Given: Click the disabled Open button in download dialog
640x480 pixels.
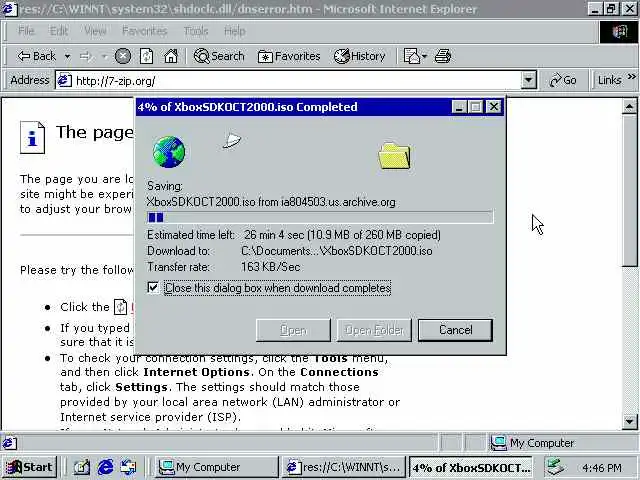Looking at the screenshot, I should [293, 330].
